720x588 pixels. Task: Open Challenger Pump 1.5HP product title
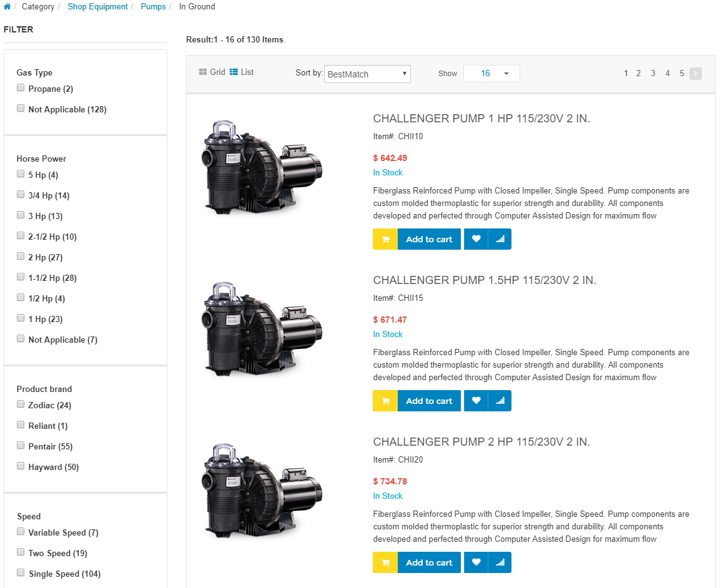coord(485,280)
